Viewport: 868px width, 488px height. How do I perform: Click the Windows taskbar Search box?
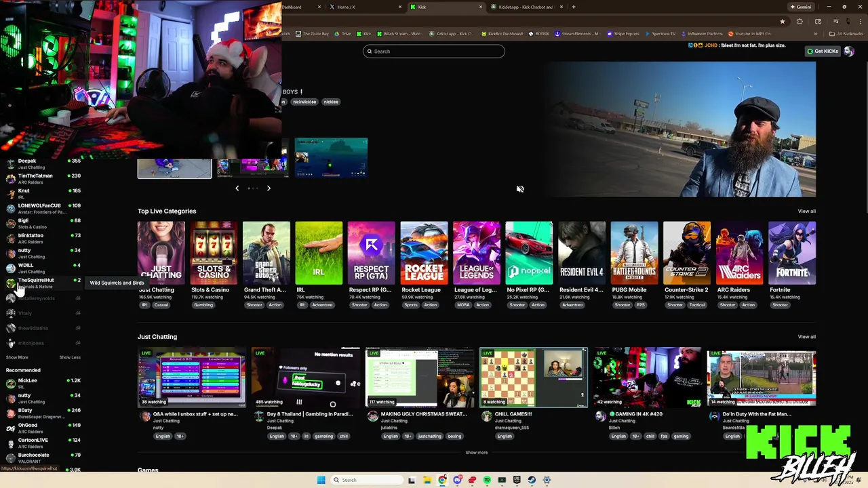[366, 480]
